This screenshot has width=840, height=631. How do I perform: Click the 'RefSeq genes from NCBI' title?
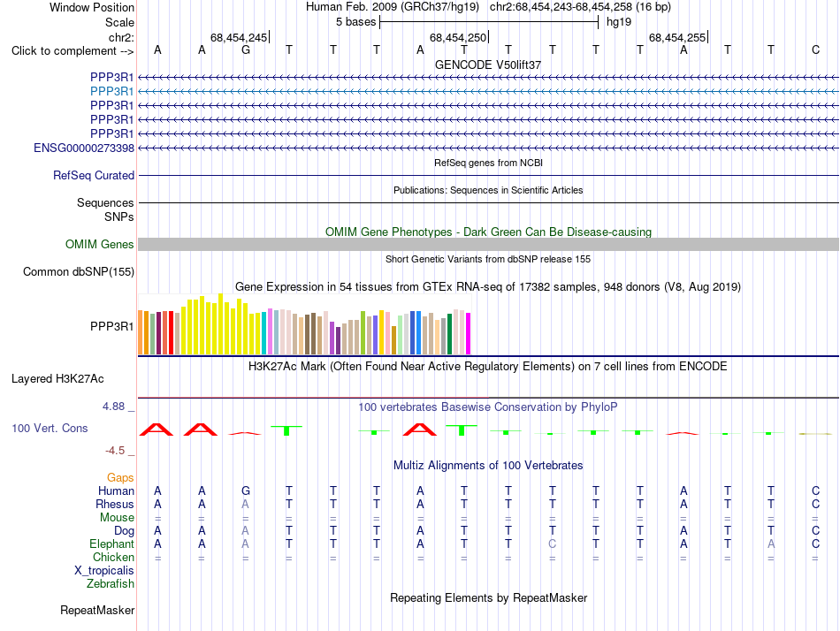coord(489,163)
